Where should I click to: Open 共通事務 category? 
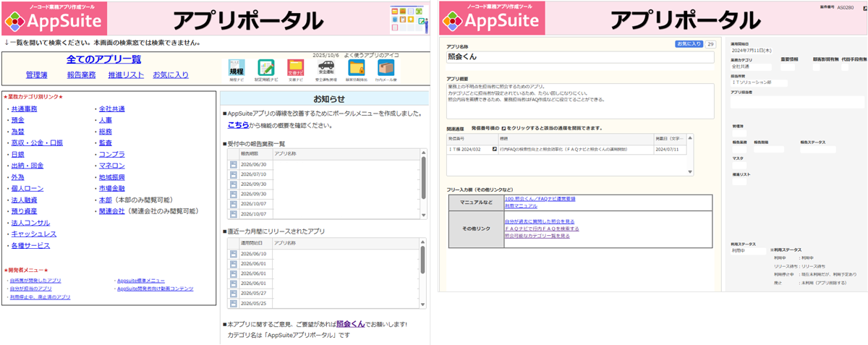pos(24,109)
